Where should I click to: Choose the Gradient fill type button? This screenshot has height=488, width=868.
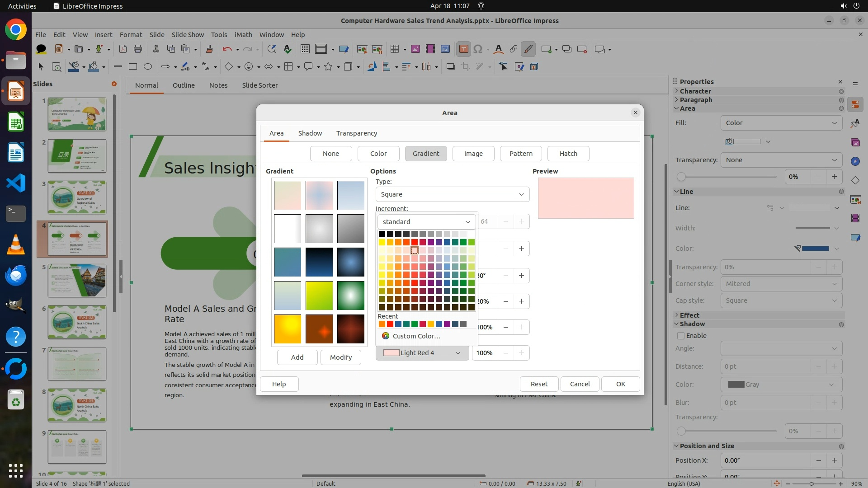tap(425, 154)
